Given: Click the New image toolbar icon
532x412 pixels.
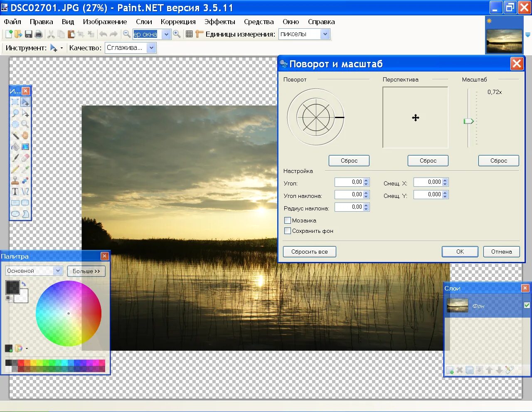Looking at the screenshot, I should point(9,34).
